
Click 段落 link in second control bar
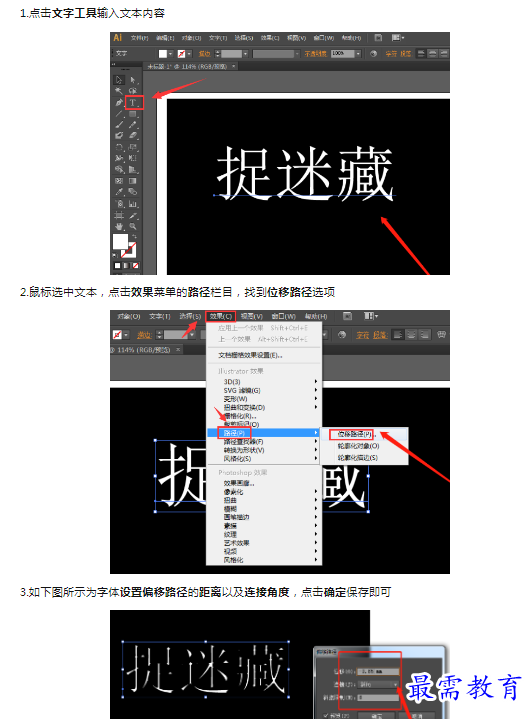380,335
